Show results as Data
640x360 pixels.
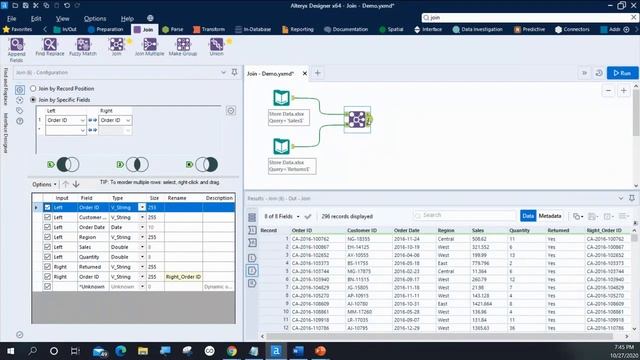[528, 216]
